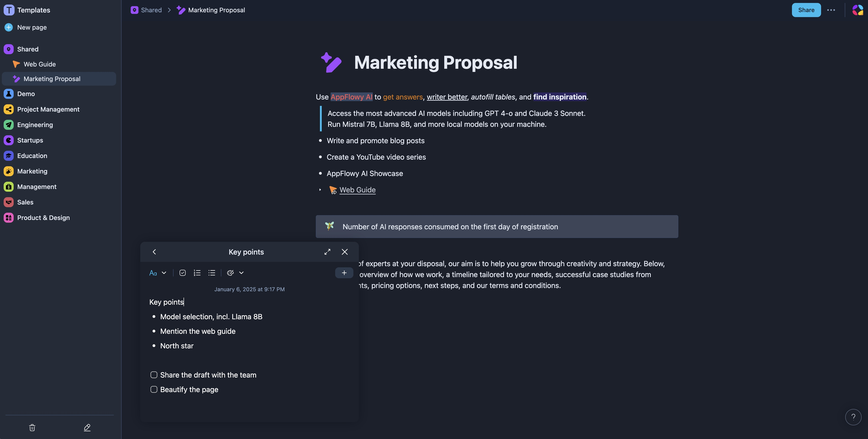Open the more options ellipsis menu

click(x=831, y=10)
